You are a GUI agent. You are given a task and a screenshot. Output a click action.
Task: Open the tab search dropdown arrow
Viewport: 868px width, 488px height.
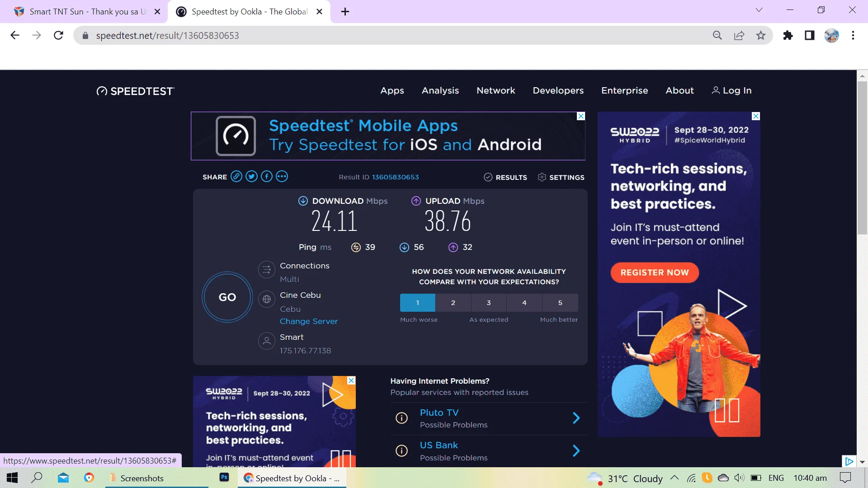point(759,10)
